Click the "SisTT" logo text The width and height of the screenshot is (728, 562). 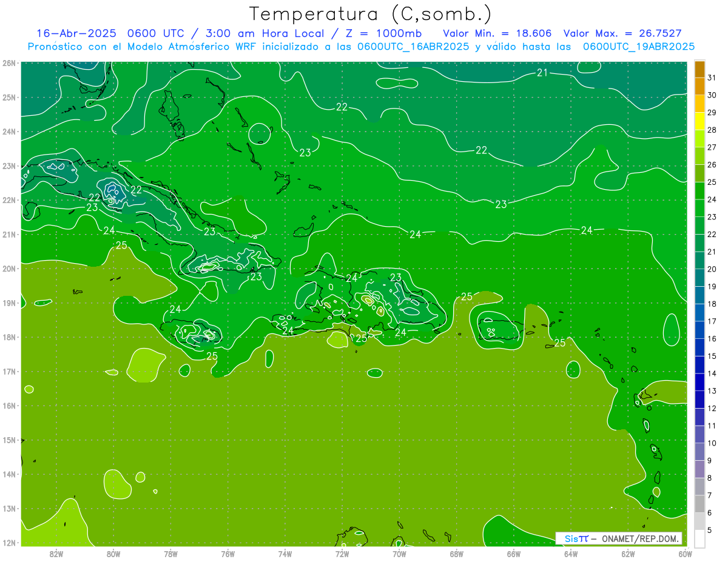click(576, 538)
